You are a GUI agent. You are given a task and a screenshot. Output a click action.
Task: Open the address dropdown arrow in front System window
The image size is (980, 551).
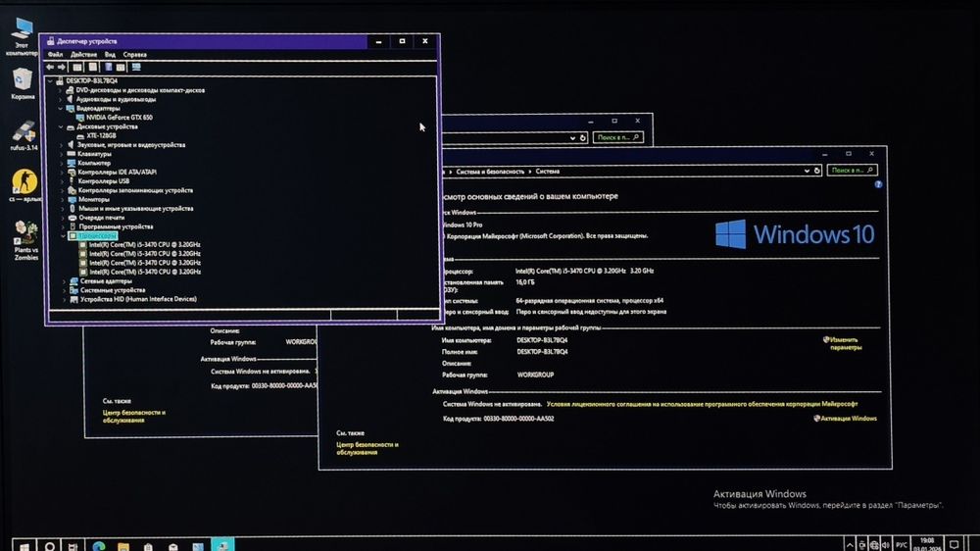[x=807, y=171]
